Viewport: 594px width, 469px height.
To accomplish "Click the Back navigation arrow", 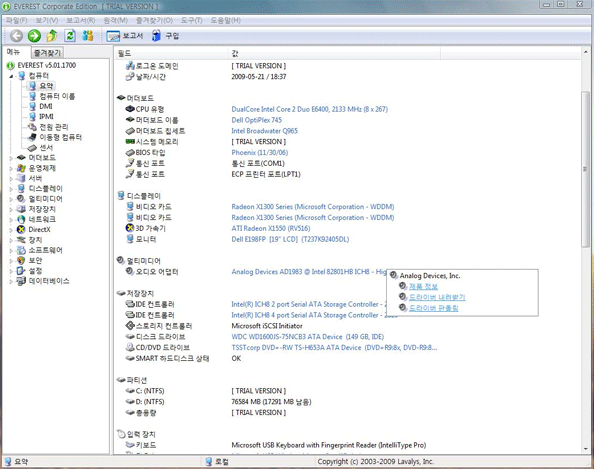I will tap(16, 36).
